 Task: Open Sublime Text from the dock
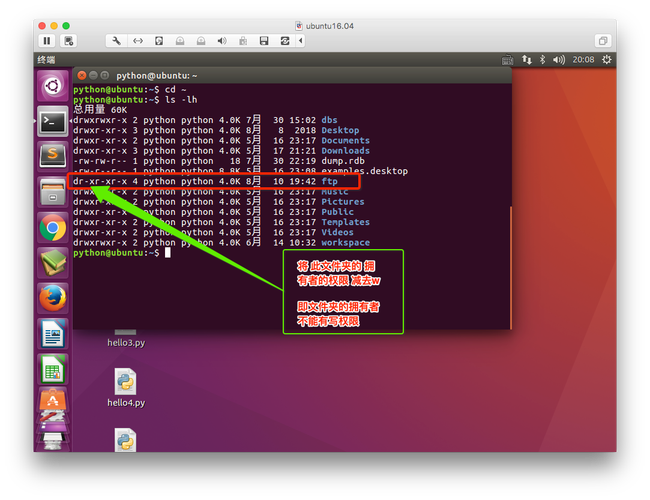(x=52, y=156)
